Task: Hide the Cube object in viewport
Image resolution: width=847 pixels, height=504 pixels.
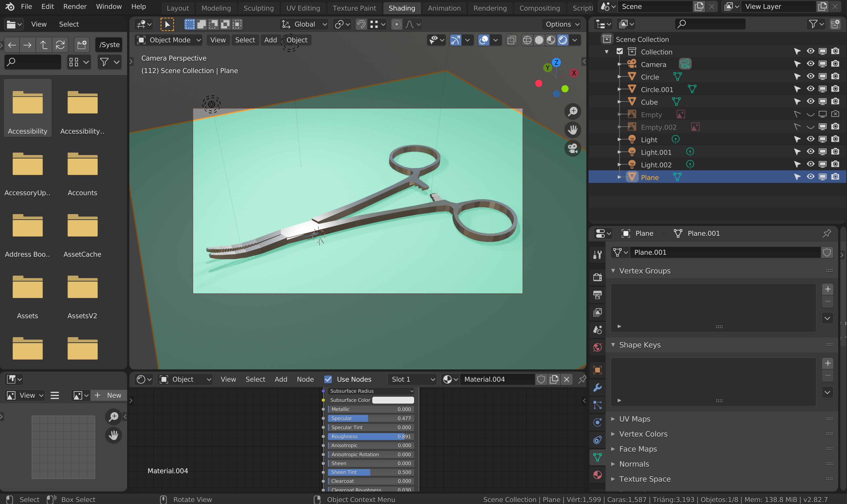Action: (x=810, y=102)
